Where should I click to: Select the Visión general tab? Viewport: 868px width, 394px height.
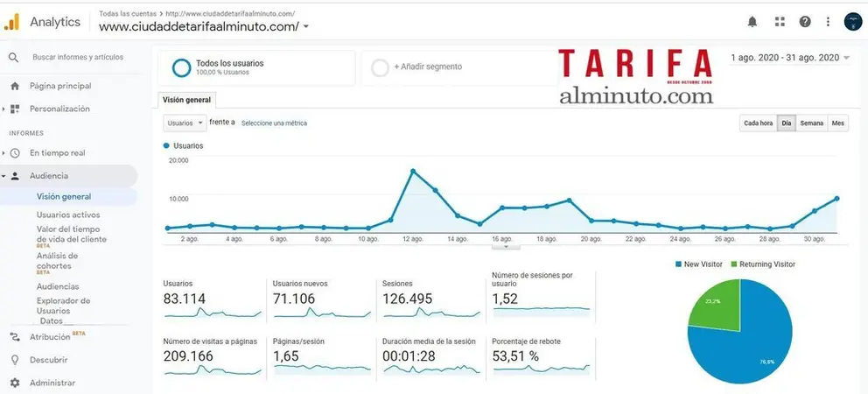coord(186,101)
